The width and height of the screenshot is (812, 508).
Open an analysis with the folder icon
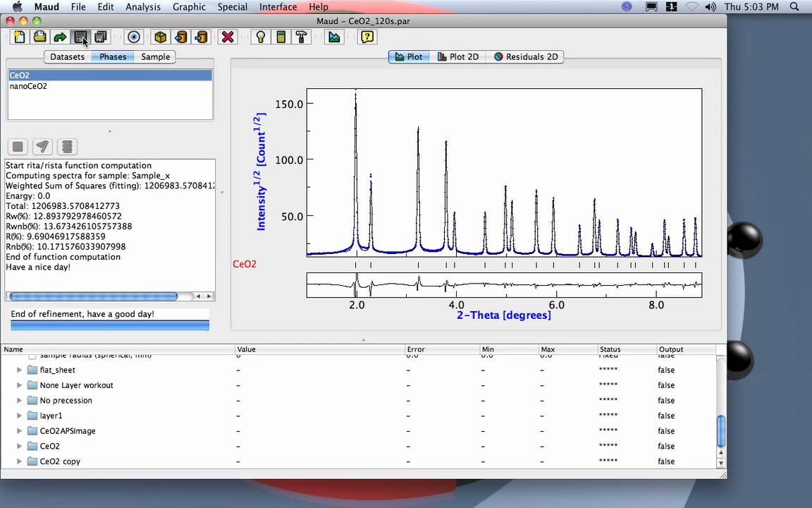click(40, 37)
